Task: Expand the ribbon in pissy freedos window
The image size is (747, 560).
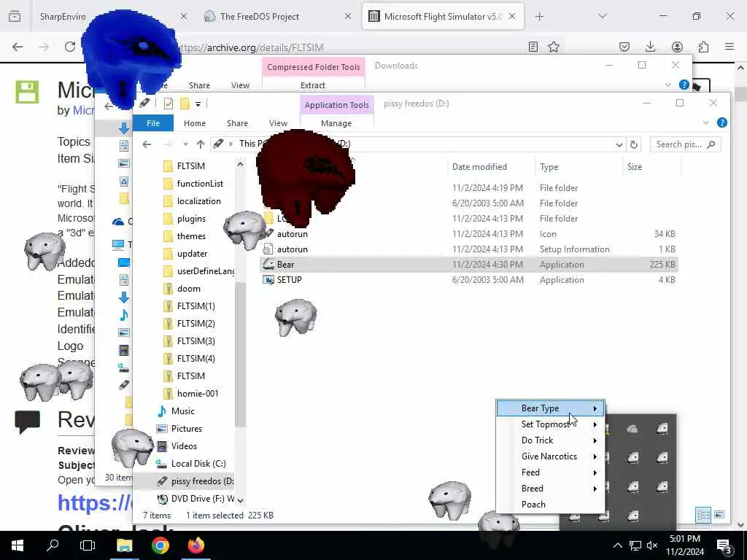Action: coord(705,122)
